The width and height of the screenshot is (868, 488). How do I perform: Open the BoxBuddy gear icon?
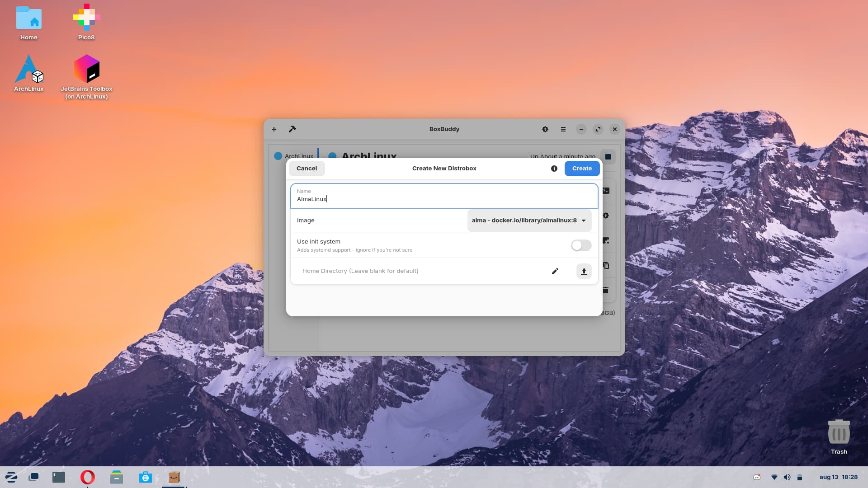(545, 129)
